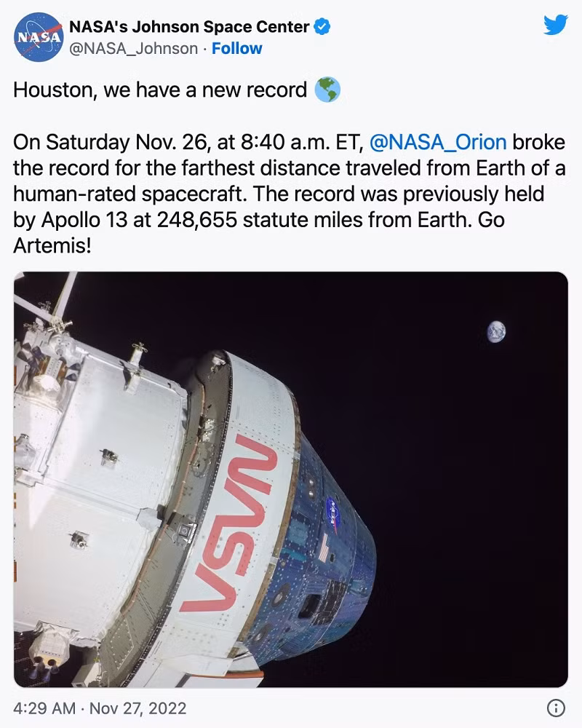The width and height of the screenshot is (582, 728).
Task: Click the Earth globe emoji
Action: [x=327, y=90]
